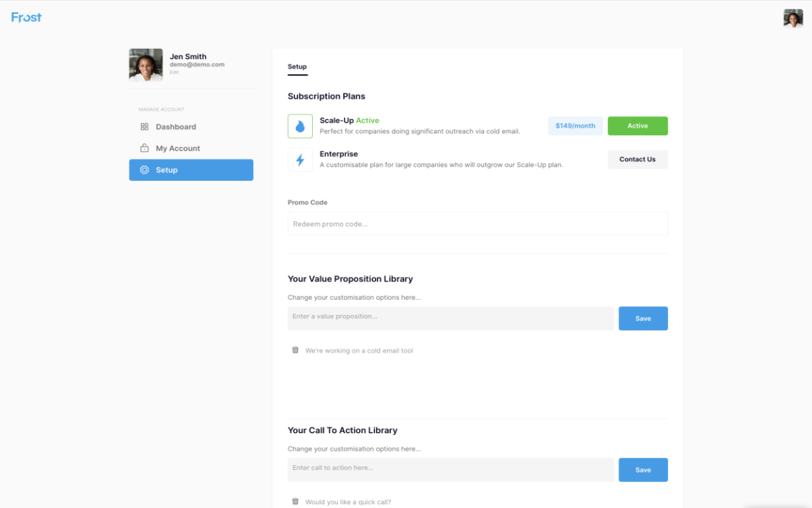This screenshot has height=508, width=812.
Task: Click the My Account briefcase icon
Action: pyautogui.click(x=145, y=149)
